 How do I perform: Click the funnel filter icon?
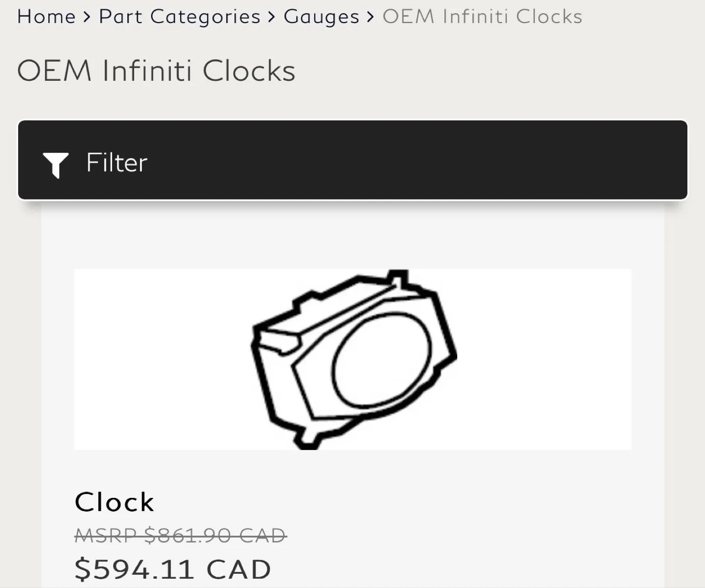[55, 165]
